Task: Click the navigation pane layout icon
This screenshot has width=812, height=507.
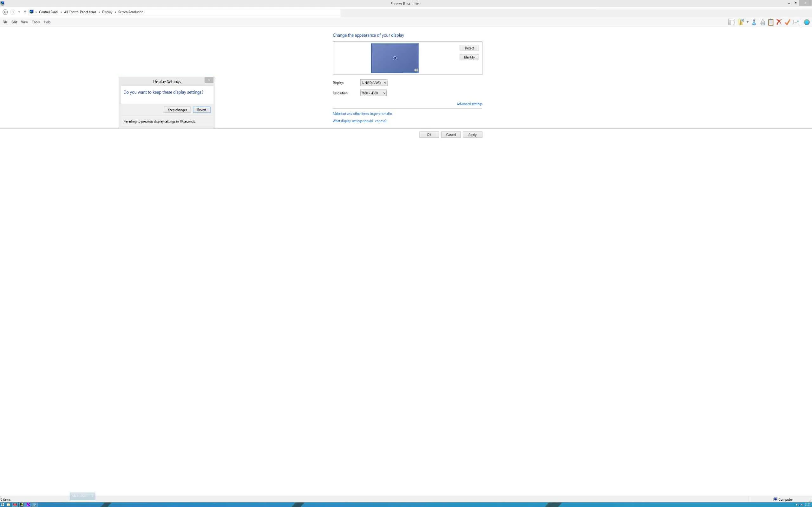Action: point(731,22)
